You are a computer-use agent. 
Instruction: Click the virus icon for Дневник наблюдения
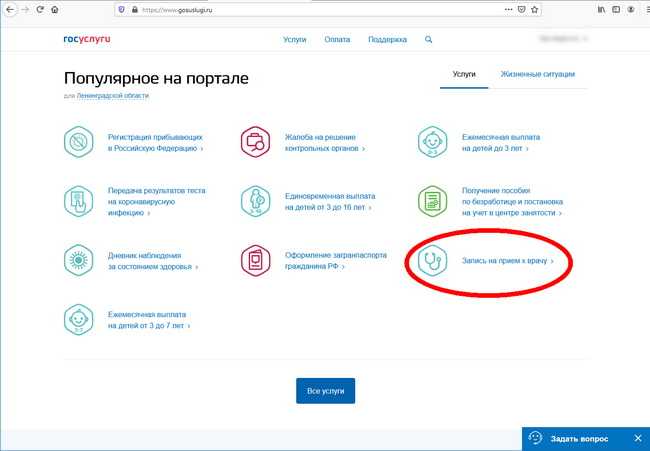(79, 261)
